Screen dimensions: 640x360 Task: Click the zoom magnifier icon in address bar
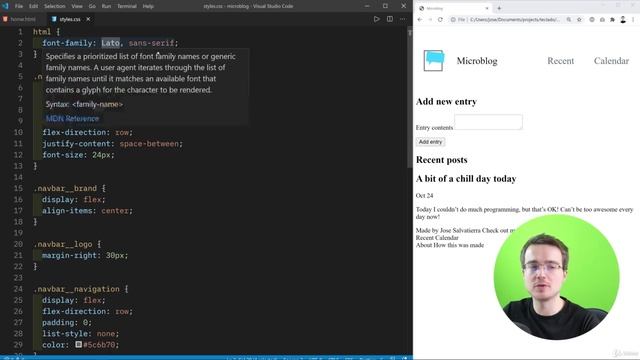[x=569, y=20]
